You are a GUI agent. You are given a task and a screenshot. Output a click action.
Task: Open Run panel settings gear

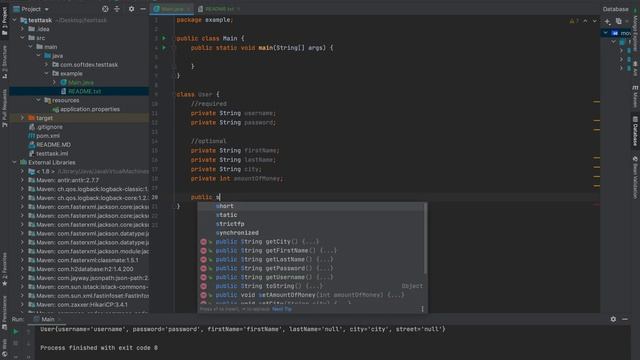[x=613, y=319]
